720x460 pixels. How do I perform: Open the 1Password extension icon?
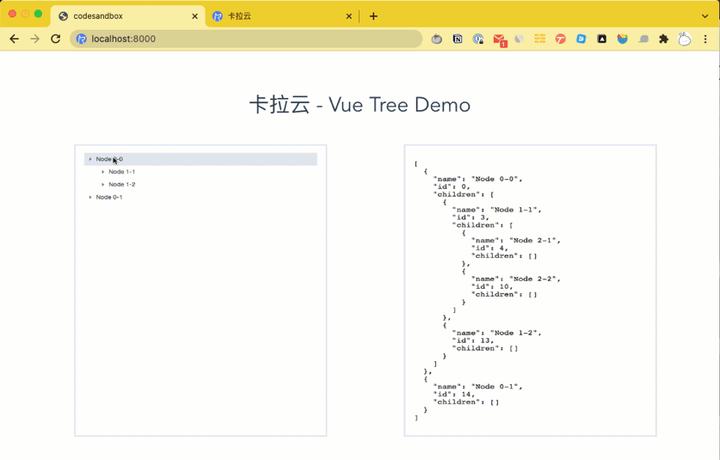[478, 39]
